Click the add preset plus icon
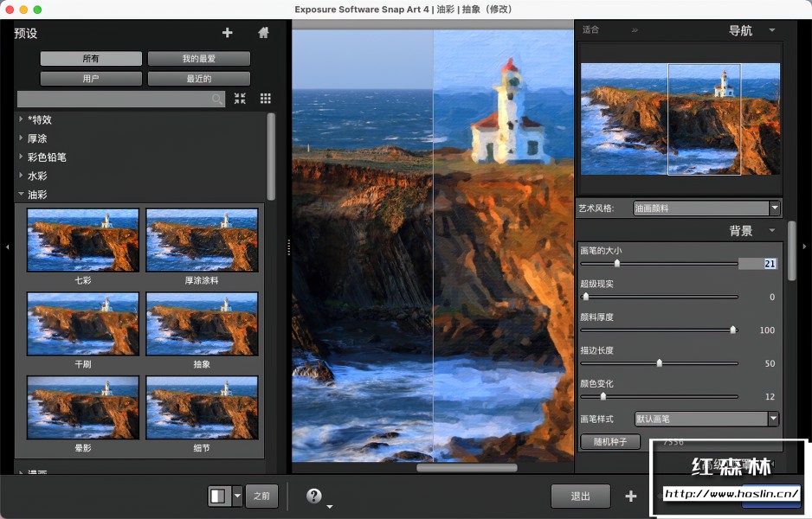Image resolution: width=812 pixels, height=519 pixels. pyautogui.click(x=227, y=33)
